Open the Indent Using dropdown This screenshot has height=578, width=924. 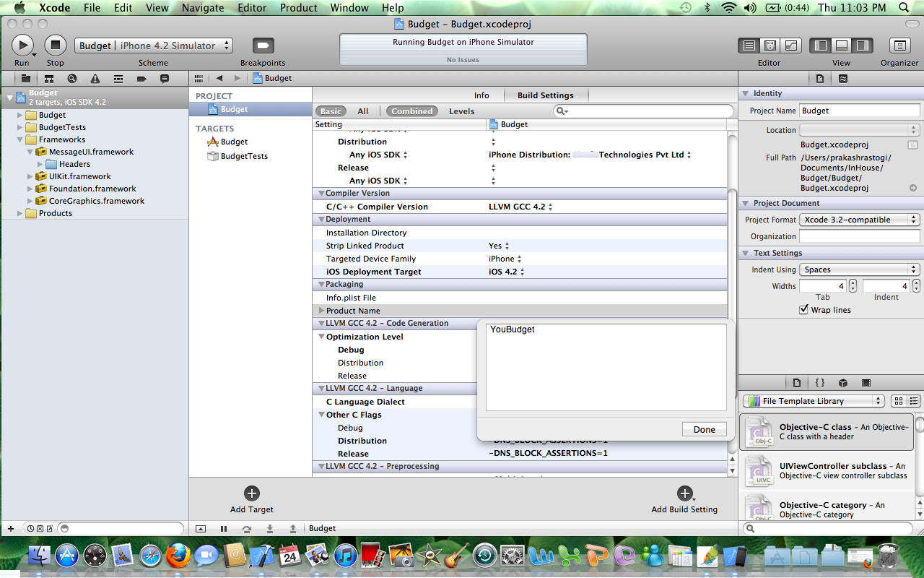[860, 269]
